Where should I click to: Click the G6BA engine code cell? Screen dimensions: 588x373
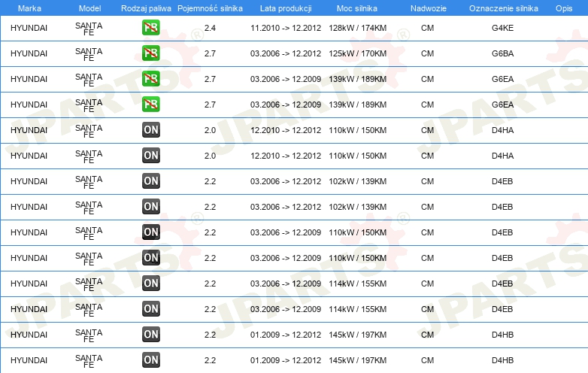pos(502,53)
